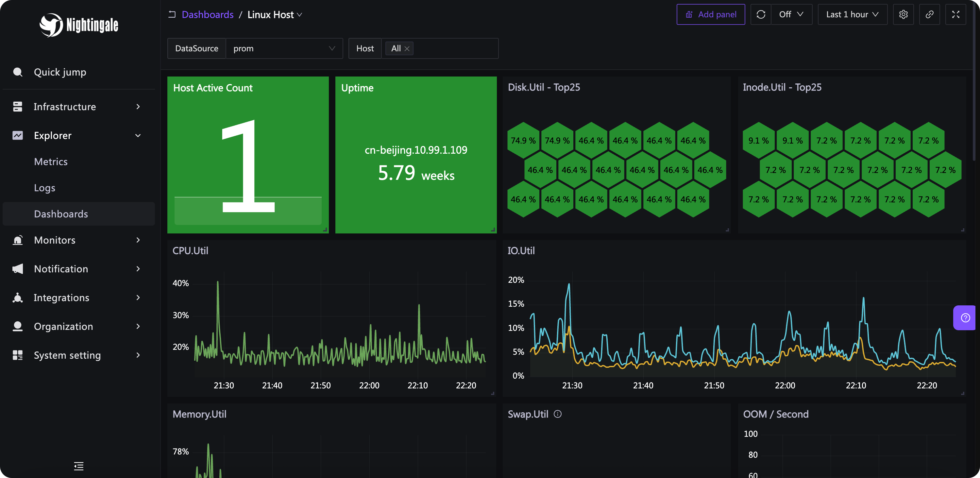This screenshot has height=478, width=980.
Task: Click the refresh dashboard icon
Action: 760,14
